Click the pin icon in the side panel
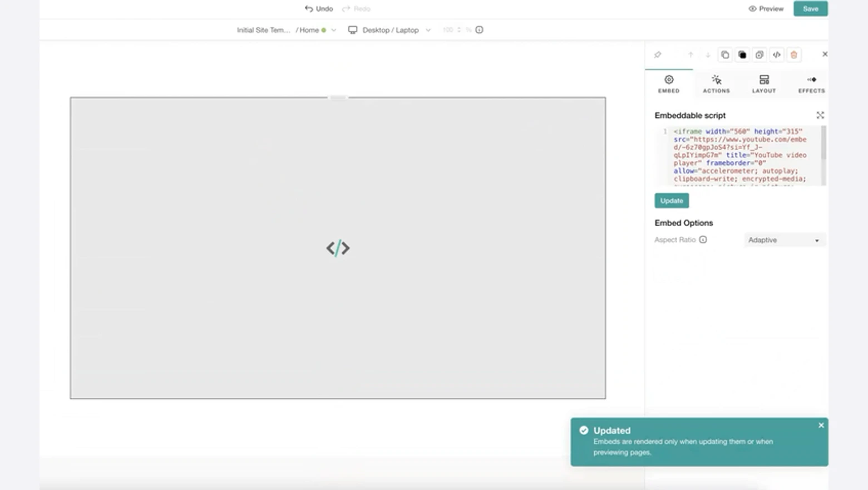Image resolution: width=868 pixels, height=490 pixels. point(658,55)
